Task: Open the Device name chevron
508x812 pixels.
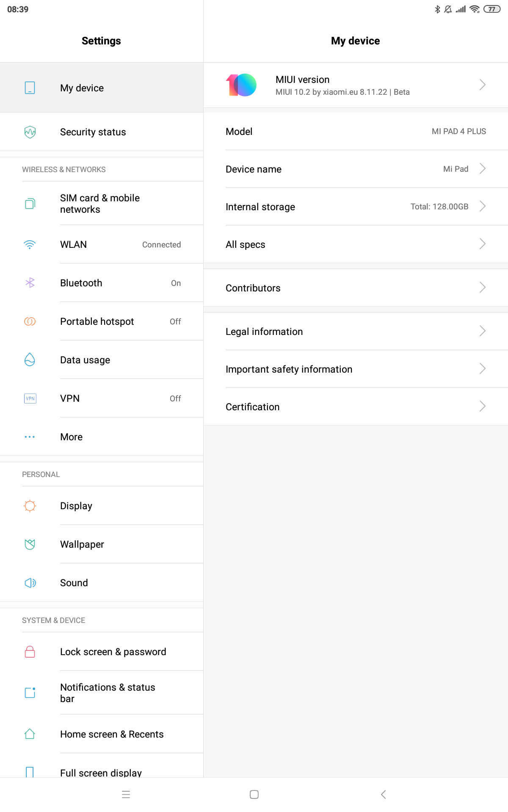Action: click(482, 169)
